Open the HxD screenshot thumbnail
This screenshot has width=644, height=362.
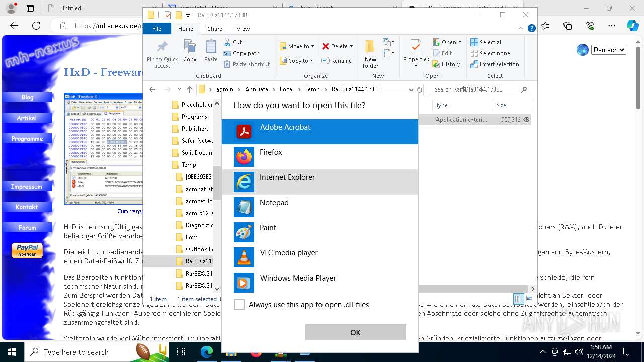tap(104, 149)
